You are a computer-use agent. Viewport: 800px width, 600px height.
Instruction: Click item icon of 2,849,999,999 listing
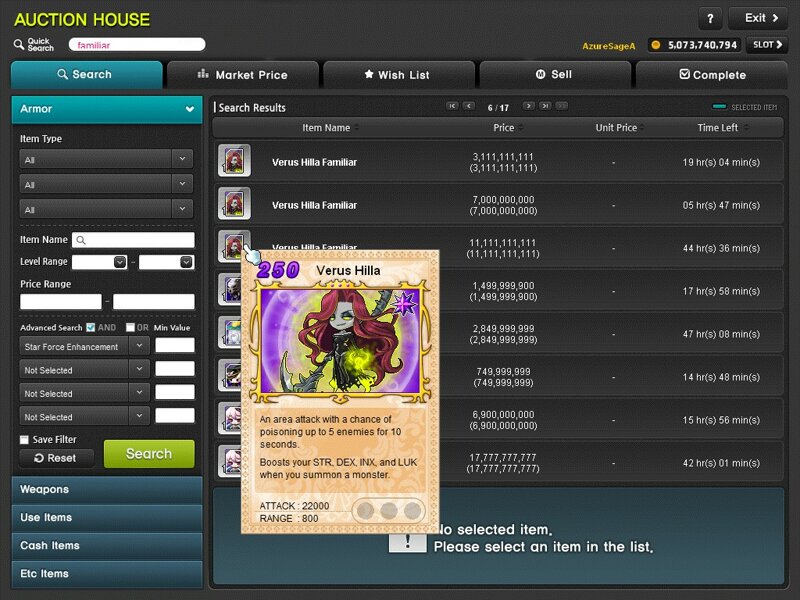pyautogui.click(x=230, y=332)
